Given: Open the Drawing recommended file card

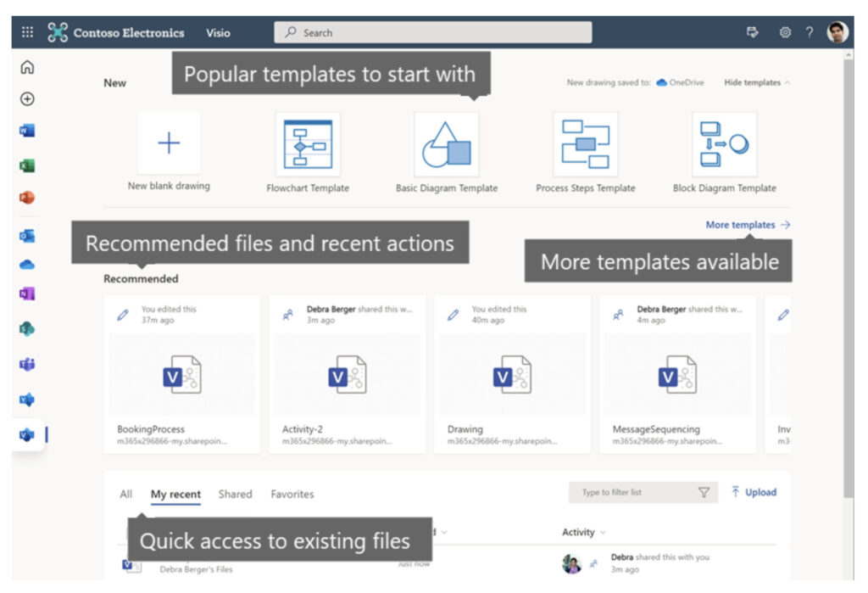Looking at the screenshot, I should point(512,374).
